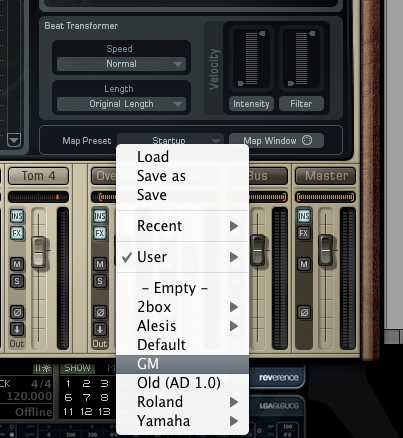Solo the Tom 4 channel
Viewport: 403px width, 438px height.
tap(17, 281)
